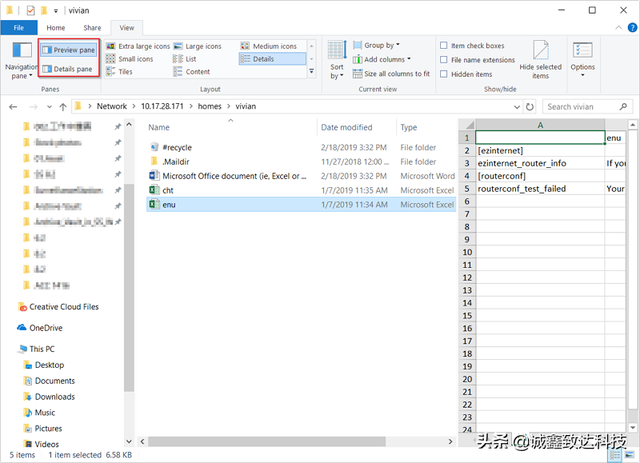Open Videos in the sidebar
This screenshot has height=463, width=640.
[42, 444]
